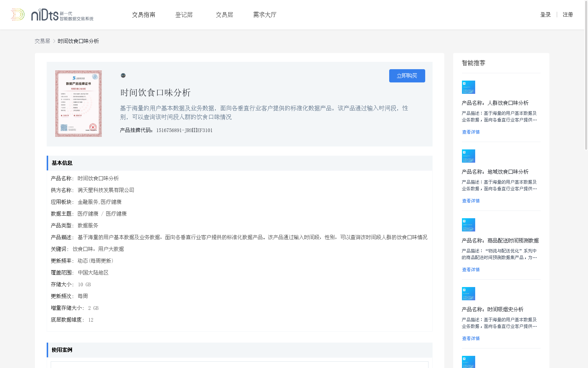Click the 金融服务,医疗健康 application sector value
The height and width of the screenshot is (368, 588).
pyautogui.click(x=100, y=202)
